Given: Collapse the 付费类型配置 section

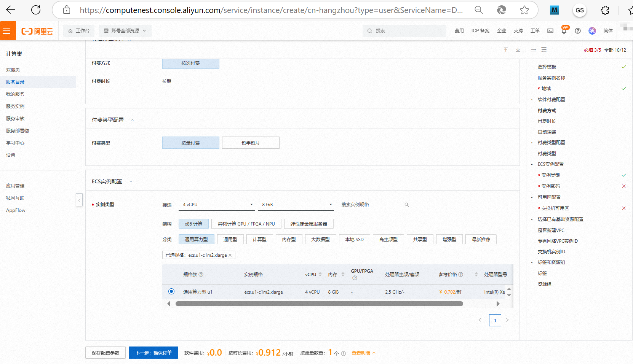Looking at the screenshot, I should point(132,120).
